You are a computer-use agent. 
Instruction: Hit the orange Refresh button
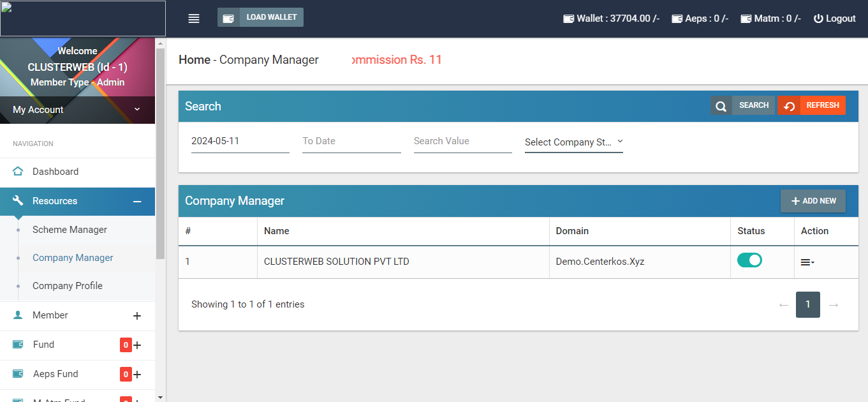811,105
